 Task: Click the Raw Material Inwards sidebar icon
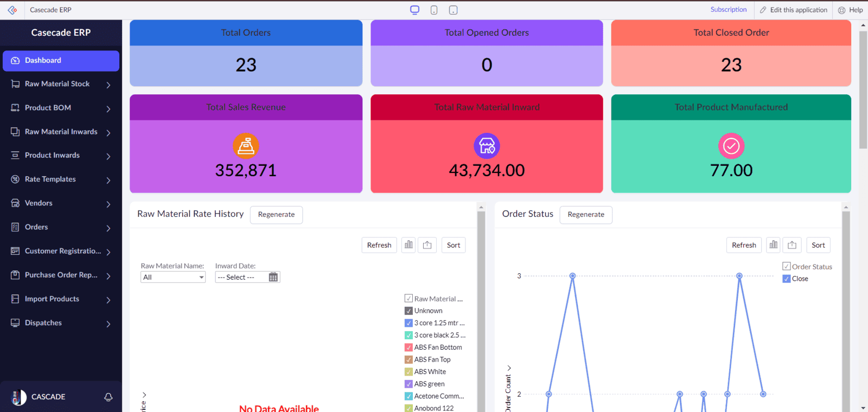tap(15, 132)
